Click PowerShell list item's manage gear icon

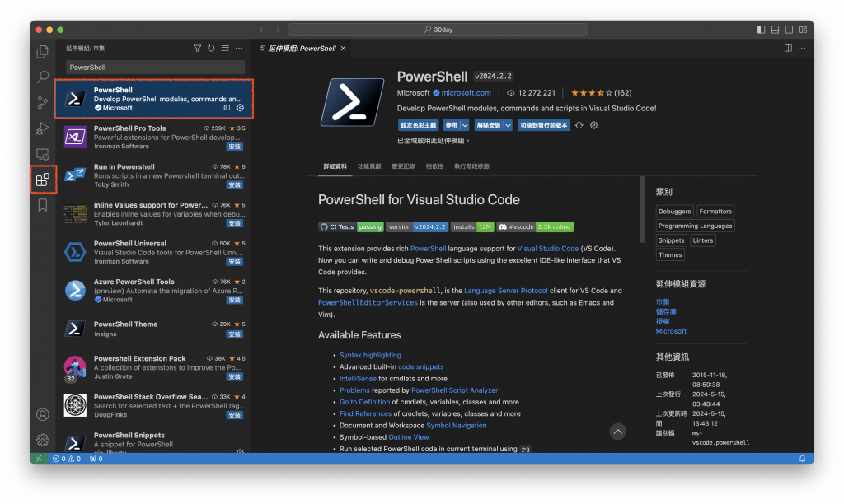point(240,108)
